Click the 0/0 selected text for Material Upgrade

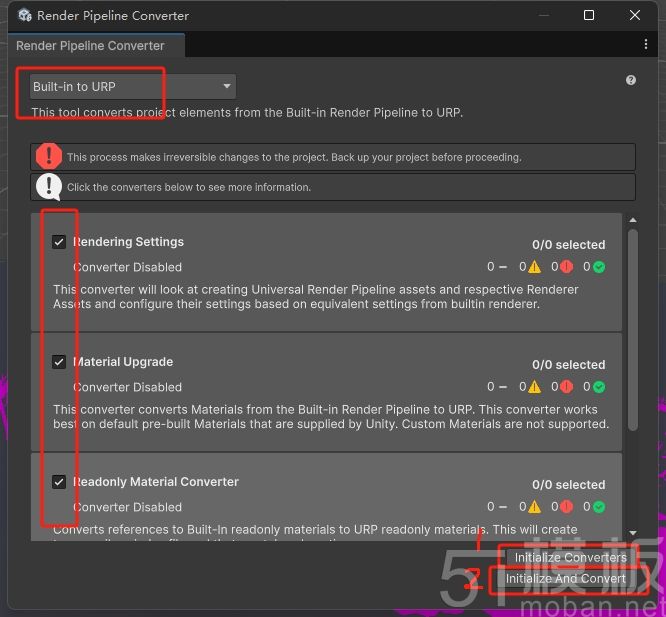[x=568, y=365]
